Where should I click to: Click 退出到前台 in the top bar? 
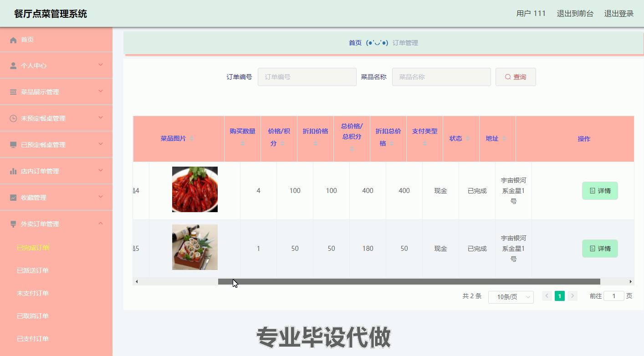(x=575, y=13)
